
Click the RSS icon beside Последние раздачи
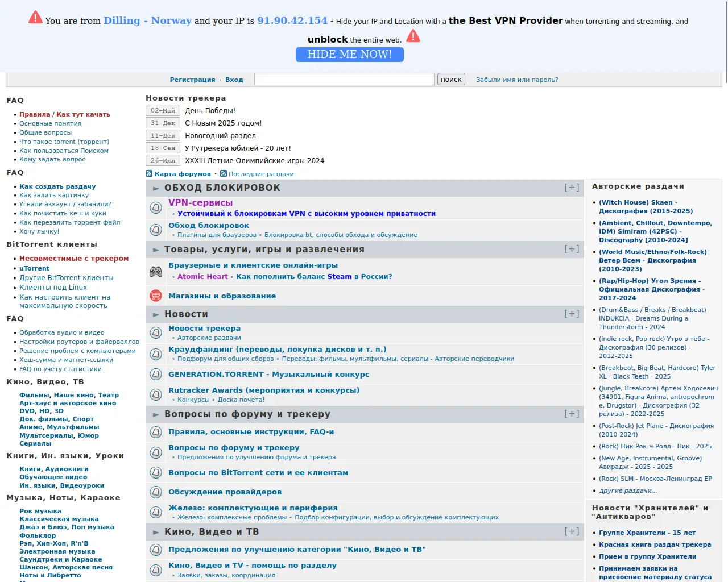pos(224,174)
